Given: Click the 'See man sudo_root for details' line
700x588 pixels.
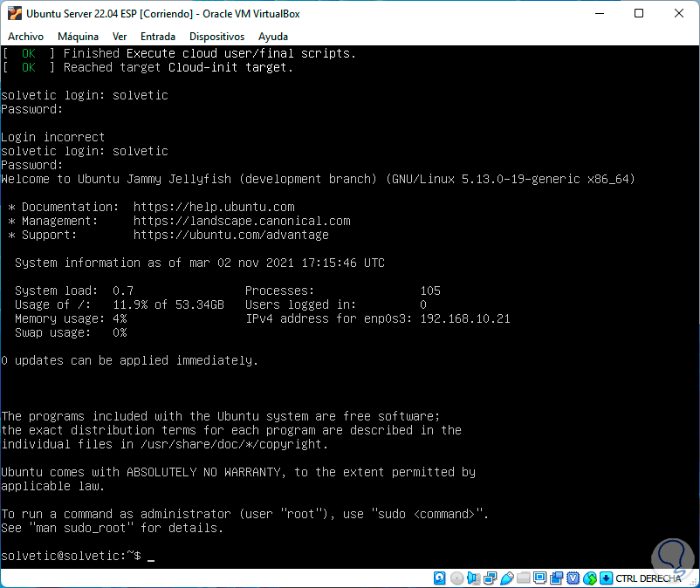Looking at the screenshot, I should tap(112, 528).
